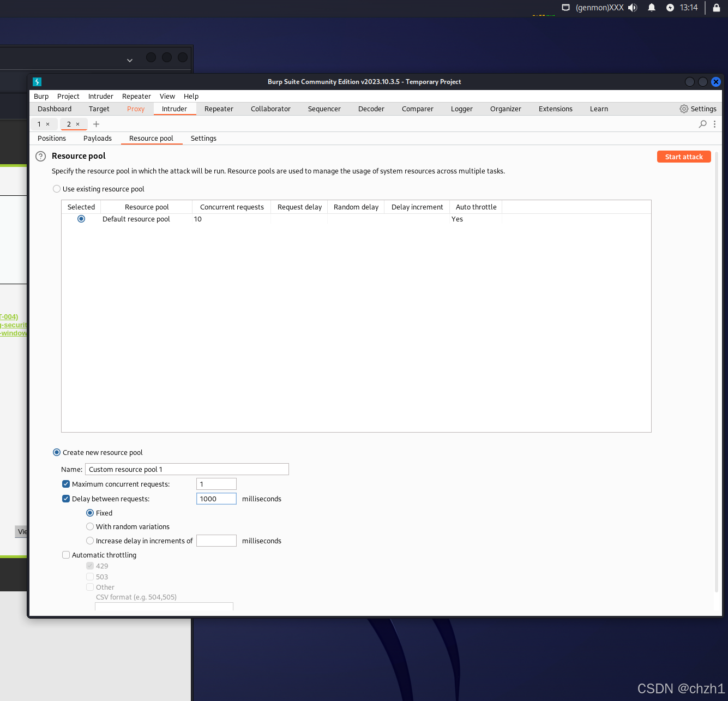
Task: Switch to the Proxy tab
Action: [136, 109]
